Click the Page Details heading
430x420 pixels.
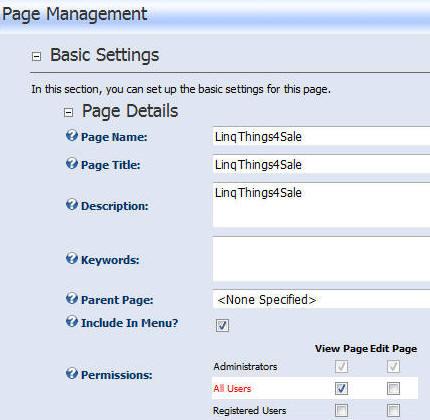(130, 111)
